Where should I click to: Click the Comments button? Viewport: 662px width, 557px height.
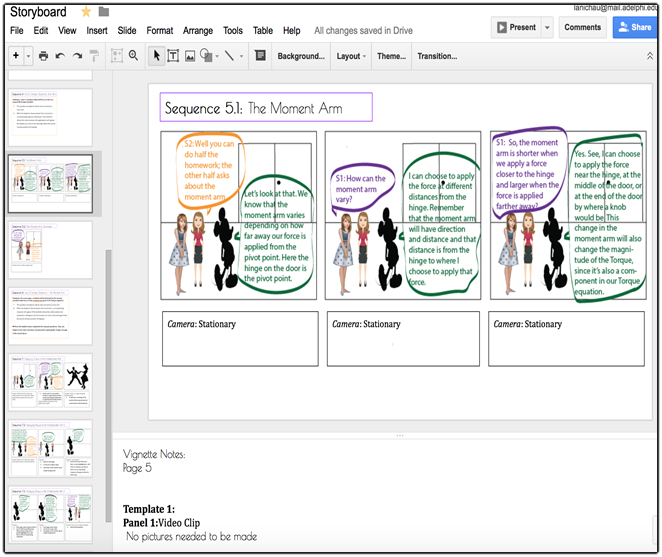tap(582, 27)
